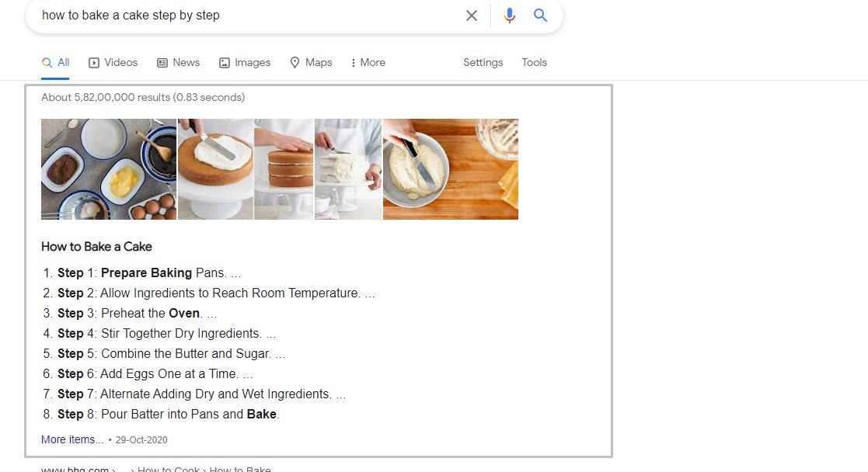Open the white frosted cake thumbnail
This screenshot has width=868, height=472.
(348, 169)
